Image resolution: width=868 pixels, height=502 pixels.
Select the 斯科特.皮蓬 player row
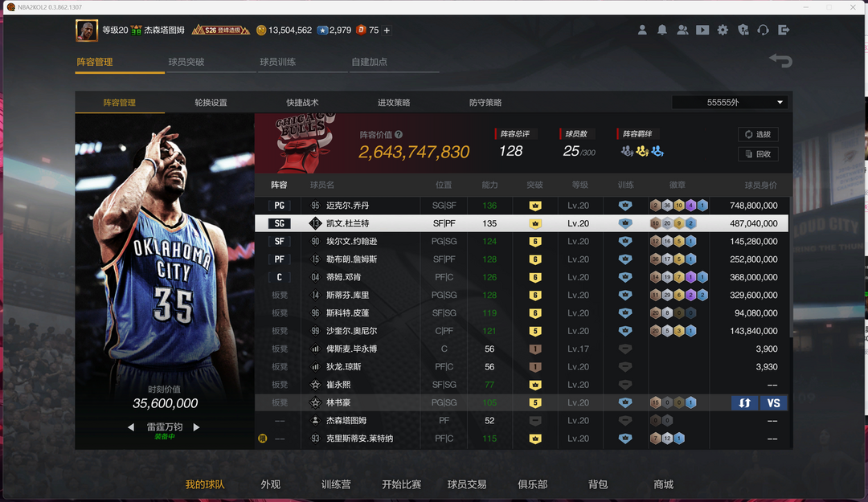coord(521,313)
